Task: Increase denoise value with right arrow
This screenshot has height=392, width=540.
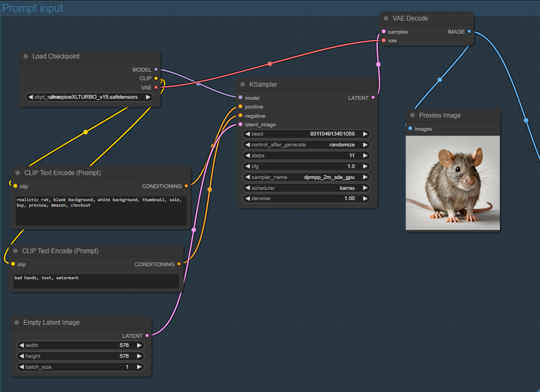Action: tap(365, 198)
